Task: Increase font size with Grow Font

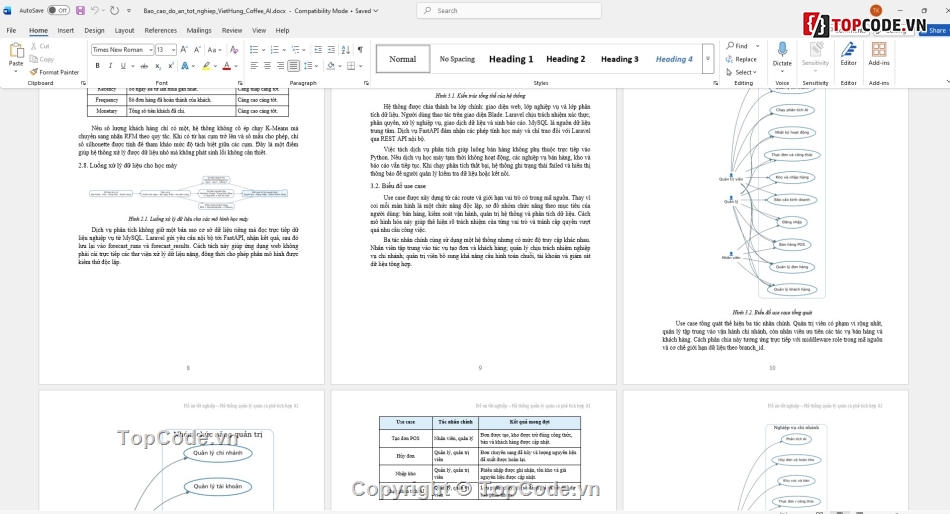Action: (x=184, y=50)
